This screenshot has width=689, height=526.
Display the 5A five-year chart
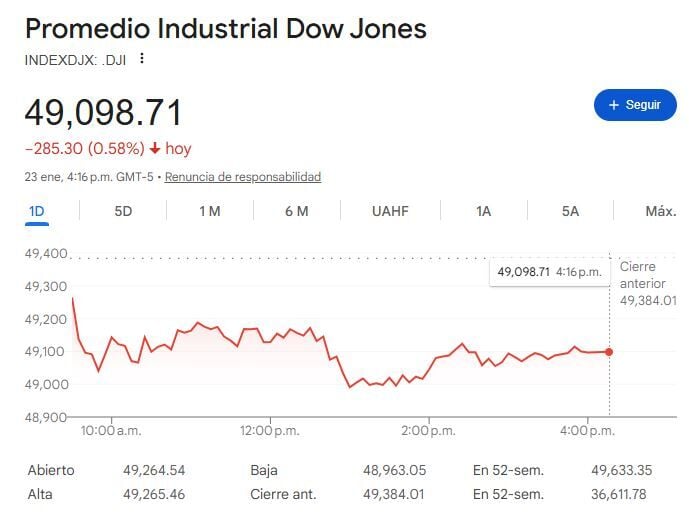[570, 211]
